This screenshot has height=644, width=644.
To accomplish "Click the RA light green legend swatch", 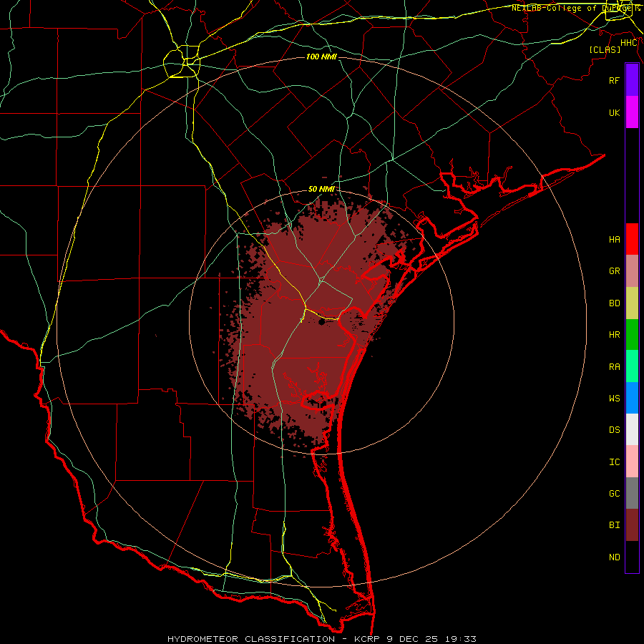I will [x=632, y=366].
